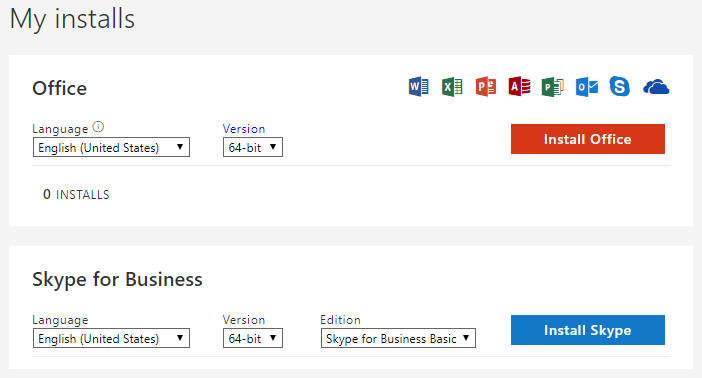Open the Language info icon in Office section
702x378 pixels.
pos(98,127)
